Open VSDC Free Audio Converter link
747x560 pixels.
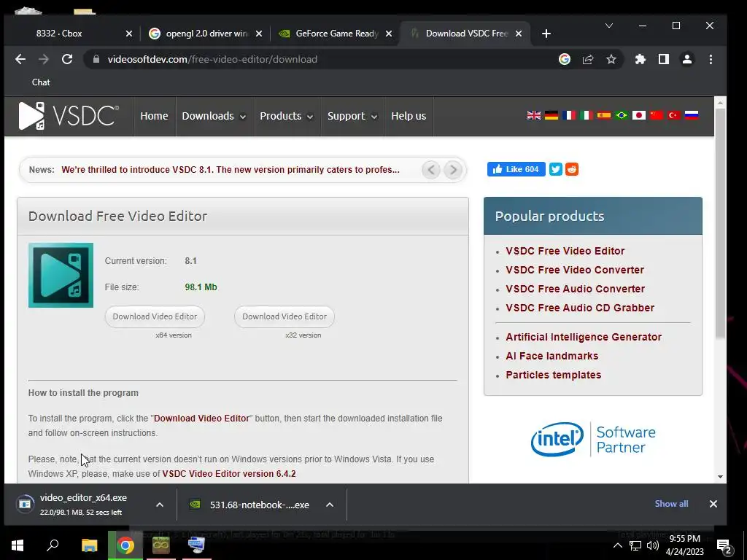[575, 289]
